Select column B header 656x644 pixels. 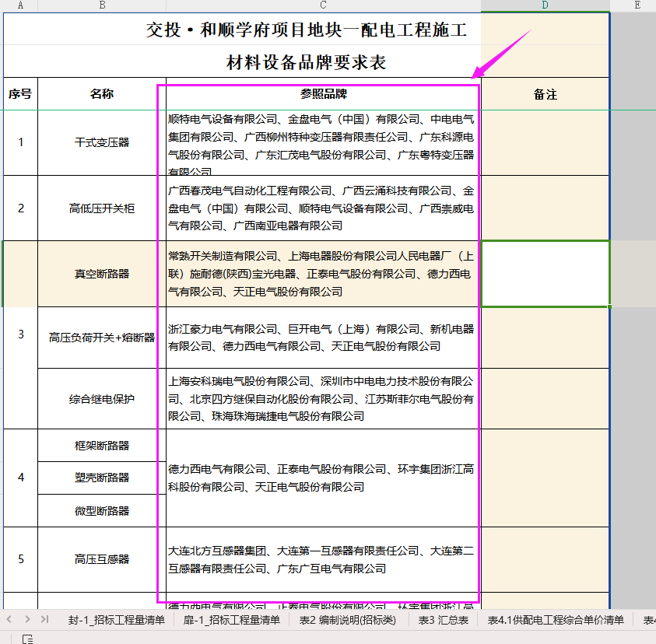pyautogui.click(x=102, y=5)
